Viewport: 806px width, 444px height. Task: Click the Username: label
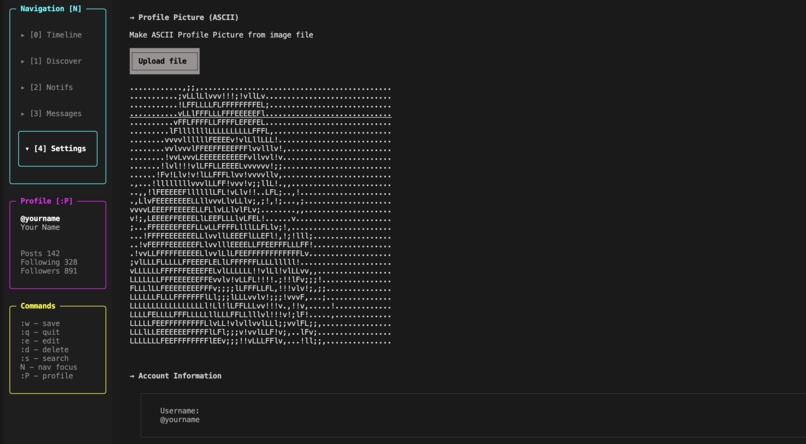click(179, 411)
